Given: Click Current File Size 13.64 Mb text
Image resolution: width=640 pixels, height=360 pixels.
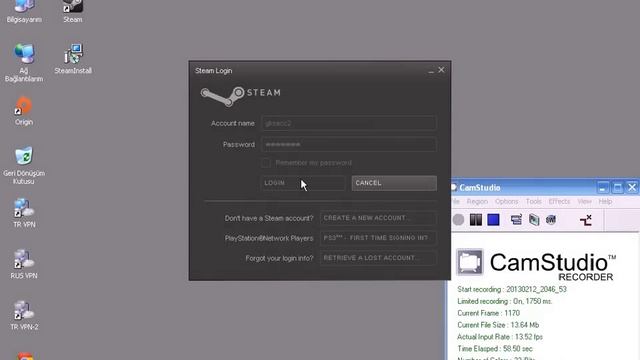Looking at the screenshot, I should (x=498, y=325).
